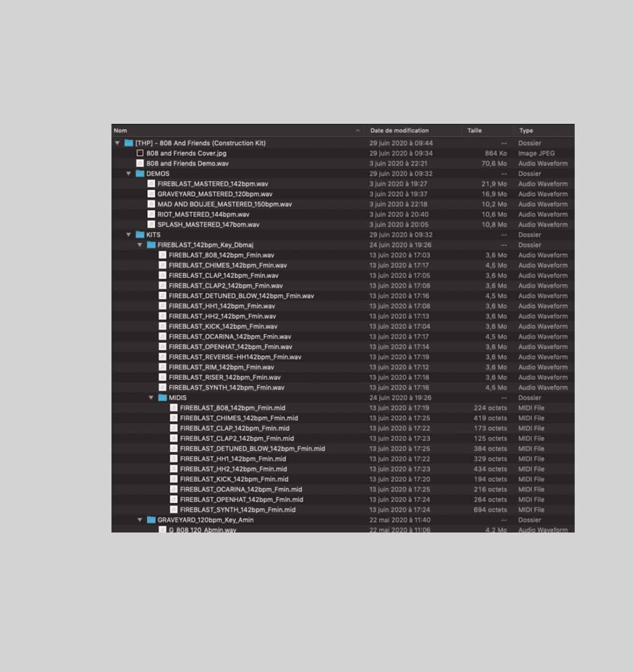Sort by Date de modification column
The image size is (634, 672).
pos(399,131)
